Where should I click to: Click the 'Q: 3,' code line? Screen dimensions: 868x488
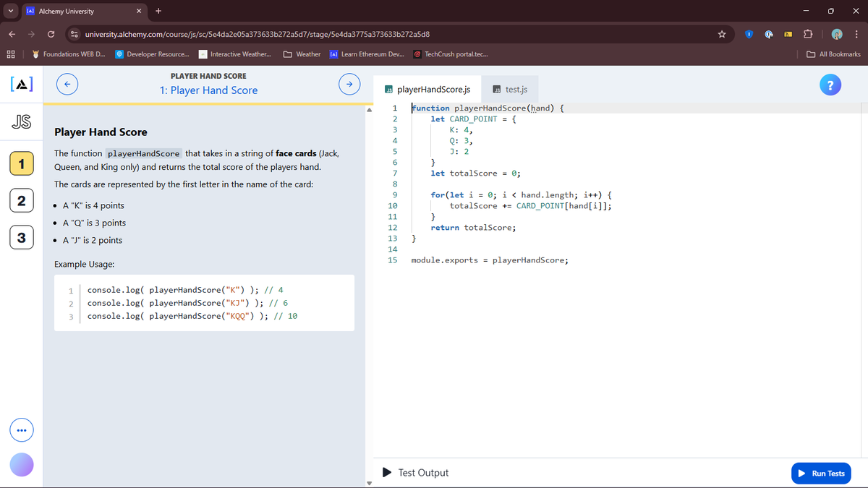(x=461, y=141)
